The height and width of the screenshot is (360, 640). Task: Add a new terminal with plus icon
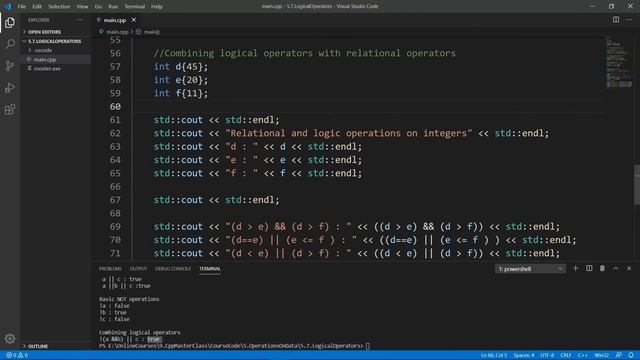click(x=576, y=268)
